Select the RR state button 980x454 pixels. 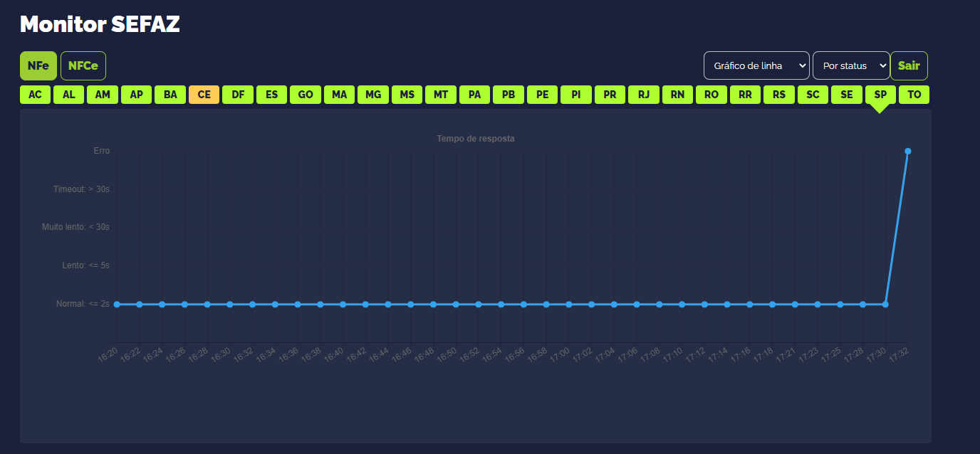pos(746,95)
